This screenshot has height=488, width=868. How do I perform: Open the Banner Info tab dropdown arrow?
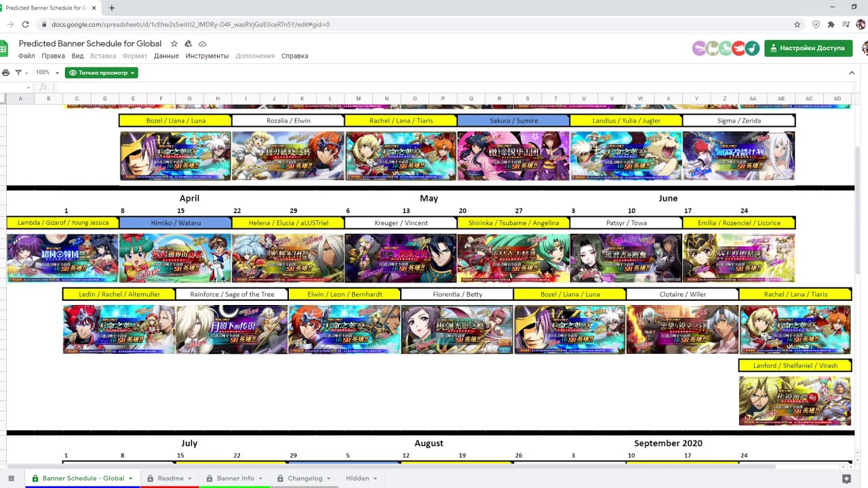260,479
